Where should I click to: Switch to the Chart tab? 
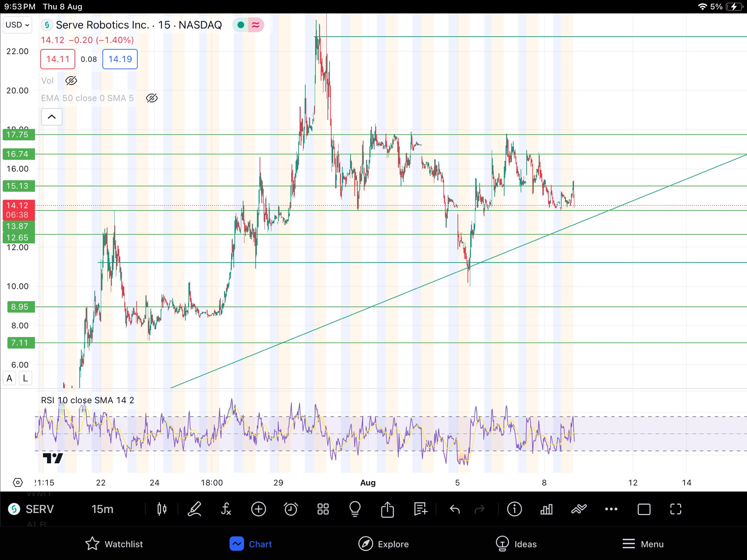pyautogui.click(x=251, y=544)
